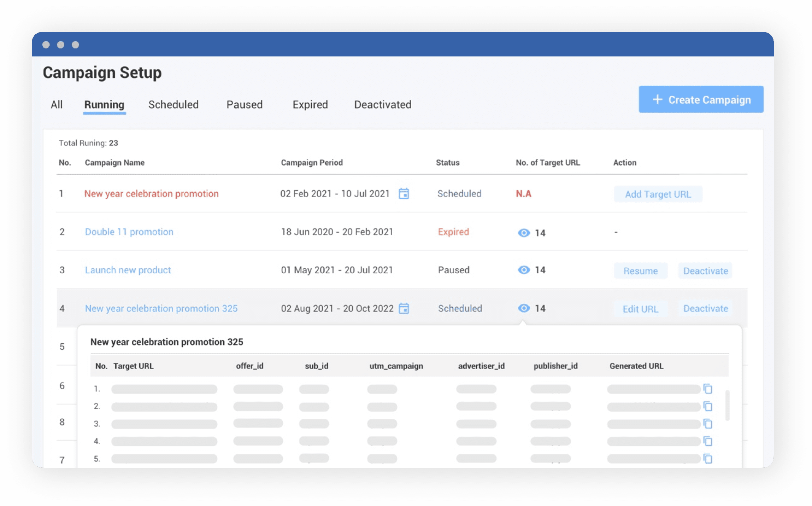
Task: Toggle target URL preview for promotion 325
Action: [x=524, y=308]
